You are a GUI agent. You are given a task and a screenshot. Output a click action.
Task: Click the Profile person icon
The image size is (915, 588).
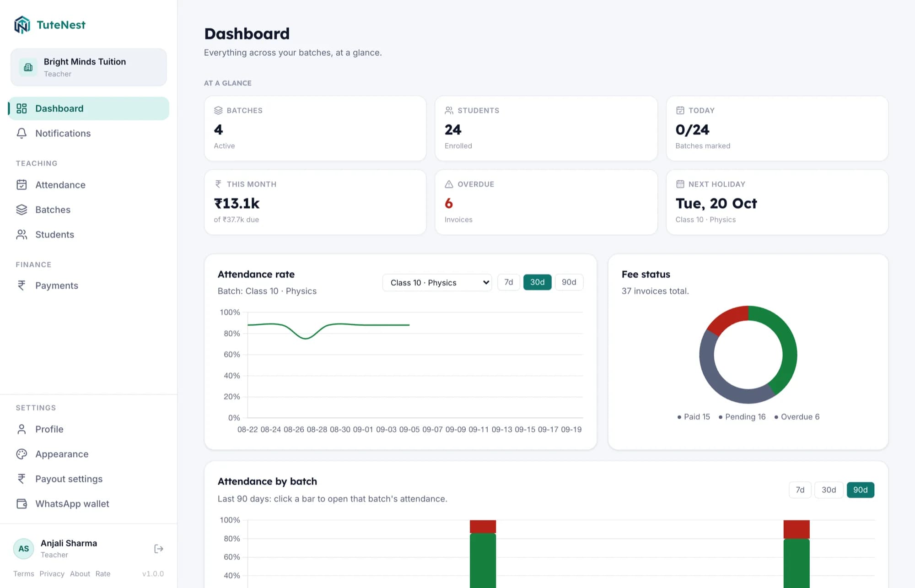(22, 429)
